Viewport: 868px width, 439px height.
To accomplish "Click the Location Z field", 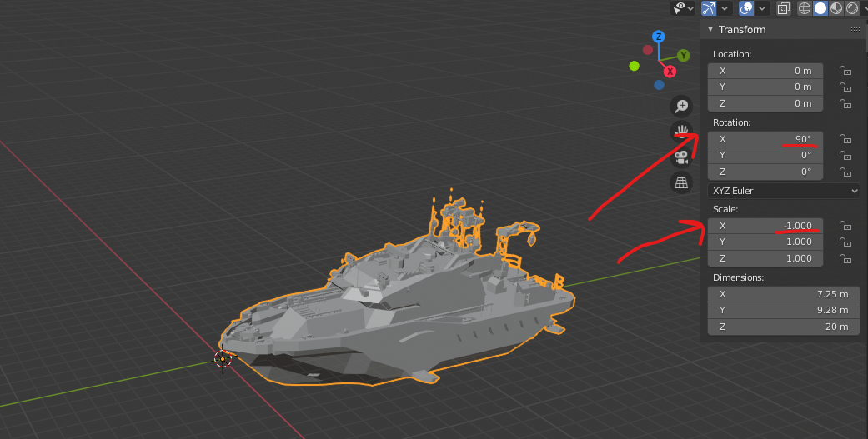I will coord(765,103).
